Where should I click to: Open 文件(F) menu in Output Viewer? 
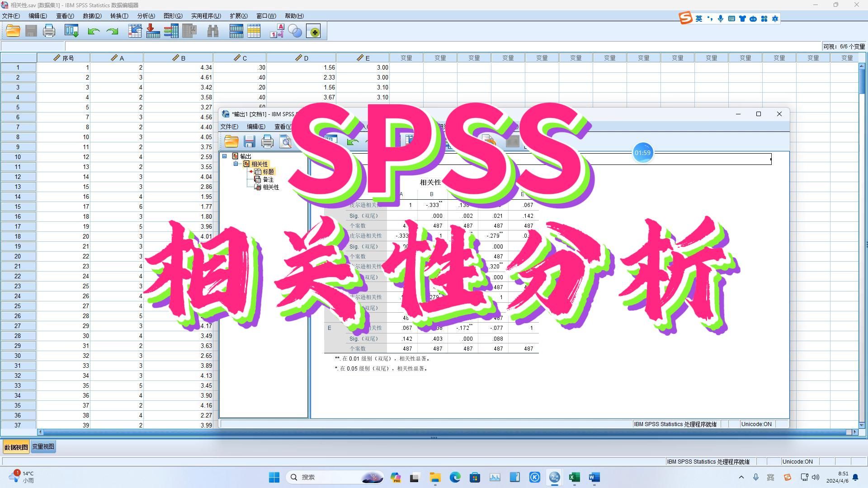(229, 127)
